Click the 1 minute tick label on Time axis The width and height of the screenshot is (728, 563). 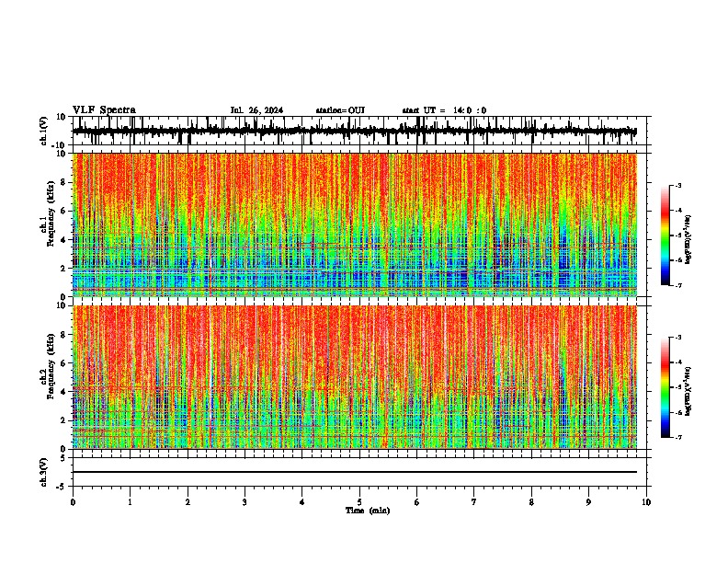[x=130, y=502]
